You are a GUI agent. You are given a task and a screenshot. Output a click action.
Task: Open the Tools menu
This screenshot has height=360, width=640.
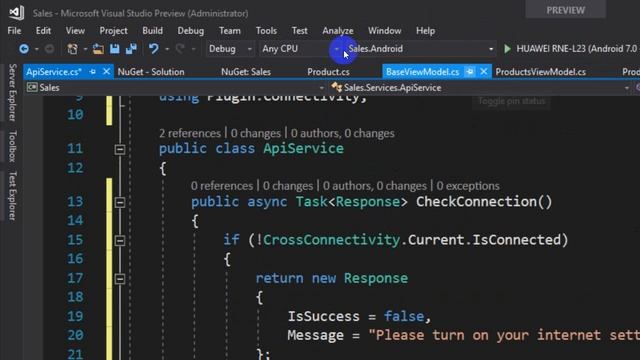pyautogui.click(x=266, y=31)
